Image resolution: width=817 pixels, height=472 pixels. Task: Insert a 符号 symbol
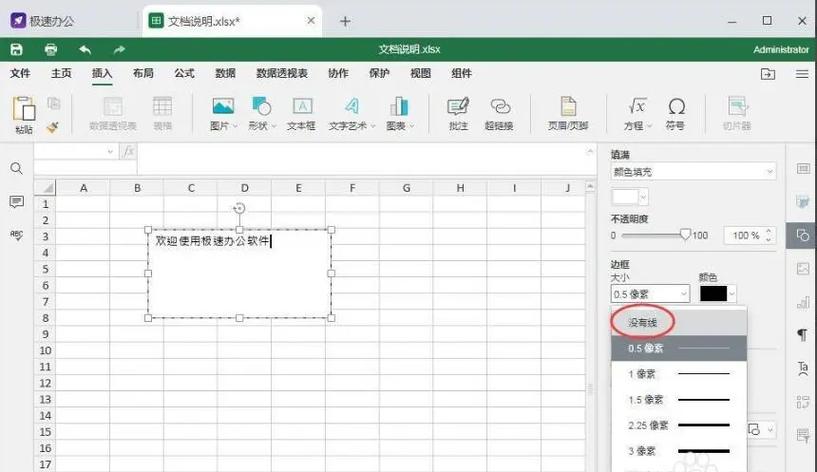pos(676,114)
